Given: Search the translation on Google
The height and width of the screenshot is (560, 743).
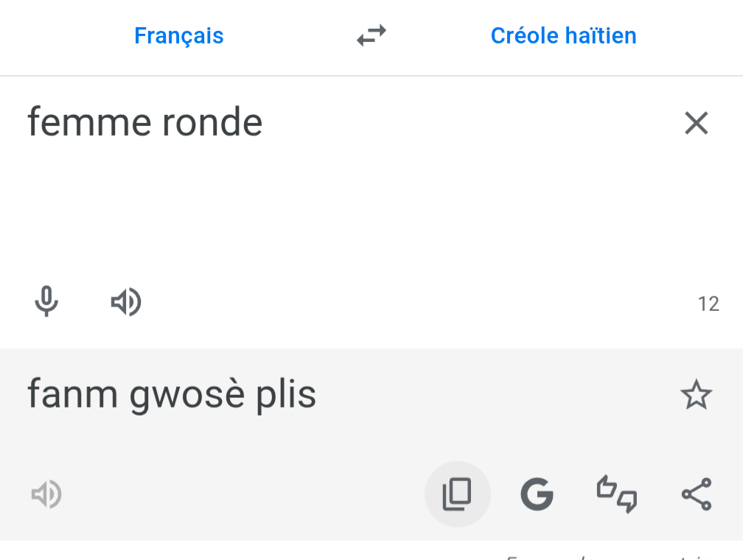Looking at the screenshot, I should pyautogui.click(x=537, y=494).
